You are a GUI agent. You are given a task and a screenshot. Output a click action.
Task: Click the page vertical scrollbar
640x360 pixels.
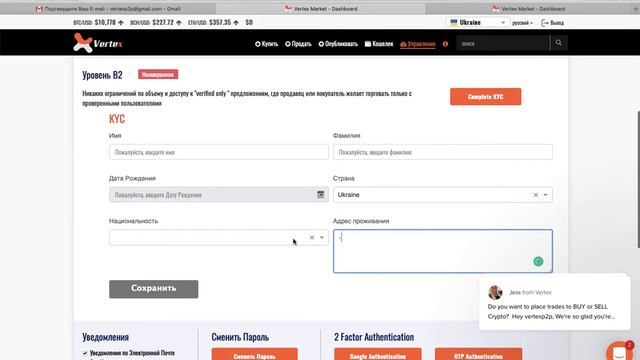pos(638,179)
